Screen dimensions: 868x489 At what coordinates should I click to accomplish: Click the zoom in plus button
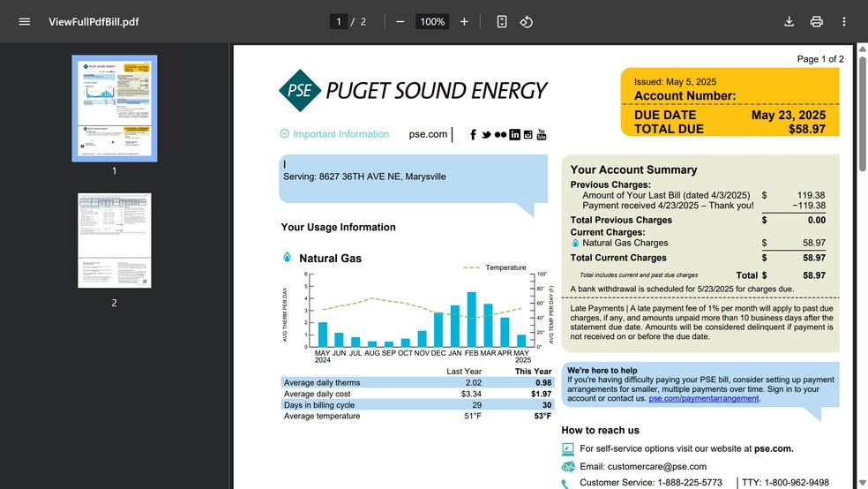[x=464, y=21]
